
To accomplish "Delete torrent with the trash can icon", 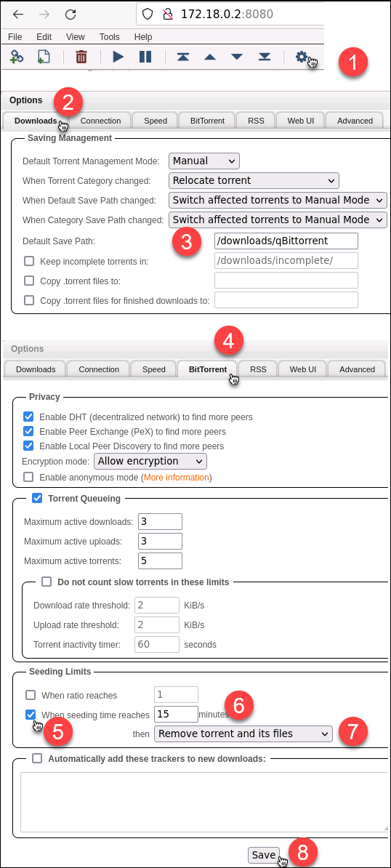I will coord(81,57).
